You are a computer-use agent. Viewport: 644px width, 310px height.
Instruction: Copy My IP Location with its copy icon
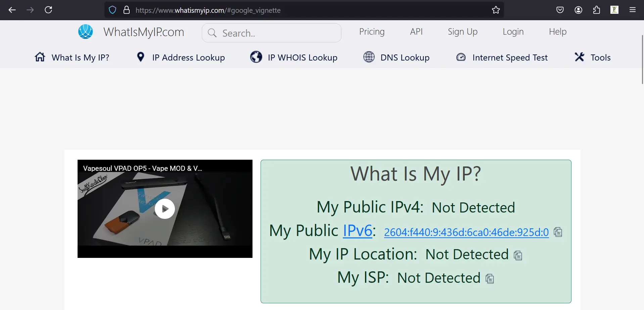(518, 256)
